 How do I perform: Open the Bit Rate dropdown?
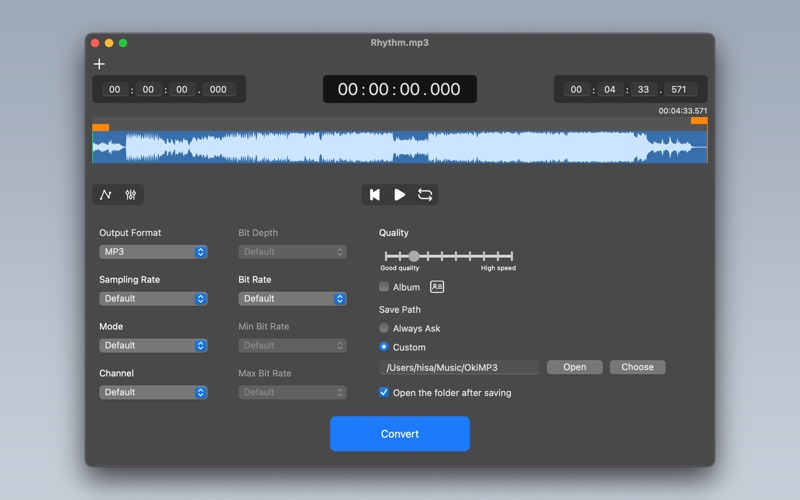(292, 299)
